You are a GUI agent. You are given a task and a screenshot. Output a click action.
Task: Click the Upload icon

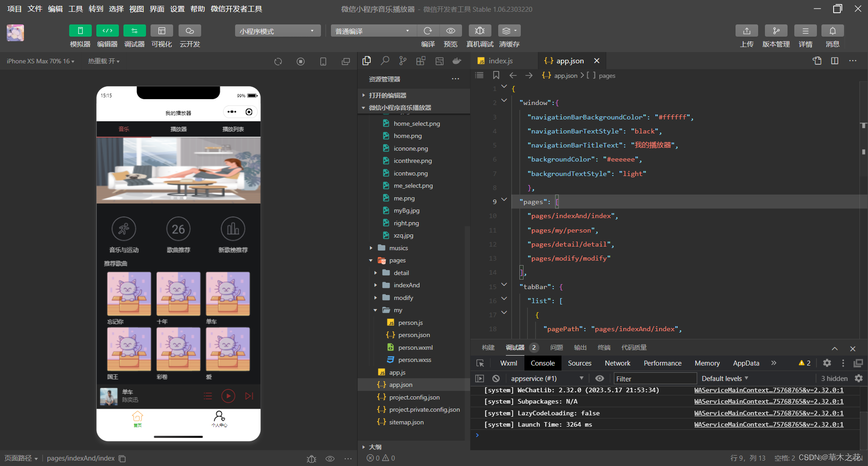[747, 31]
